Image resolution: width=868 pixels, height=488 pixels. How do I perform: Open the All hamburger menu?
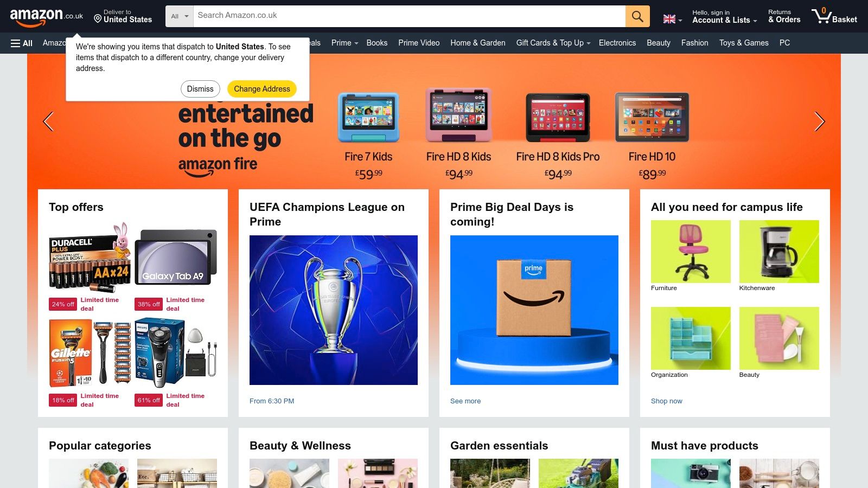[22, 43]
